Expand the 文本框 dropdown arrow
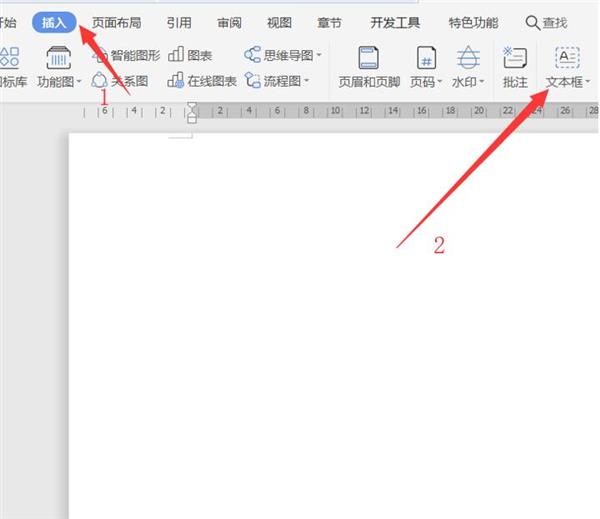Viewport: 600px width, 519px height. pos(587,82)
